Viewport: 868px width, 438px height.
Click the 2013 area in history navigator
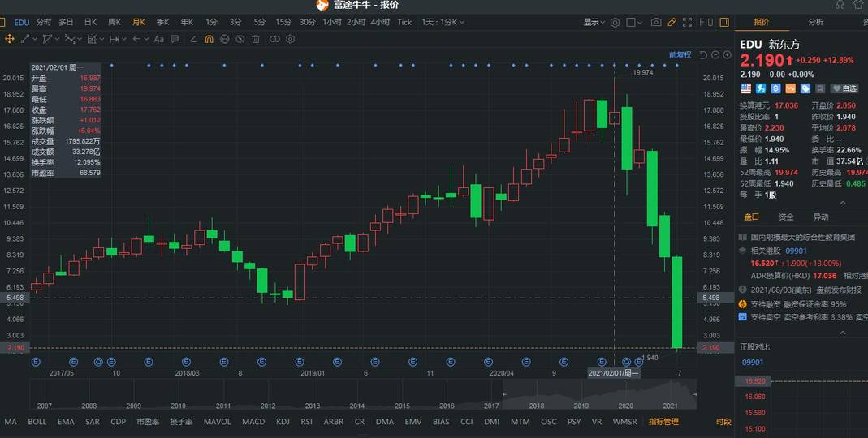[313, 406]
